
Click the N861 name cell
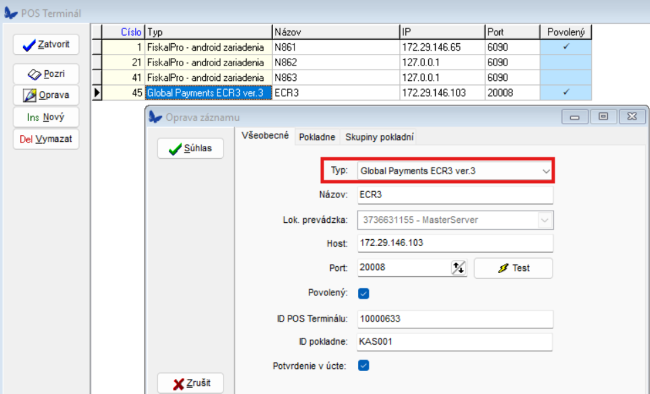pos(336,47)
